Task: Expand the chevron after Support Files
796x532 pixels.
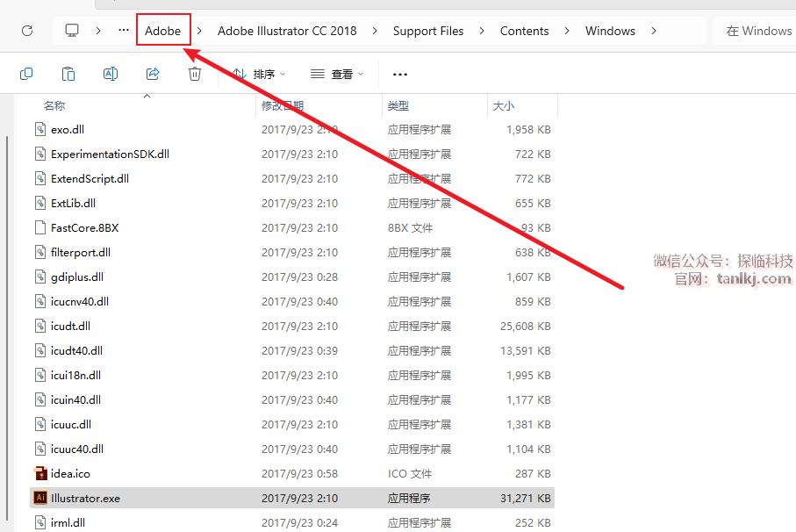Action: [x=482, y=31]
